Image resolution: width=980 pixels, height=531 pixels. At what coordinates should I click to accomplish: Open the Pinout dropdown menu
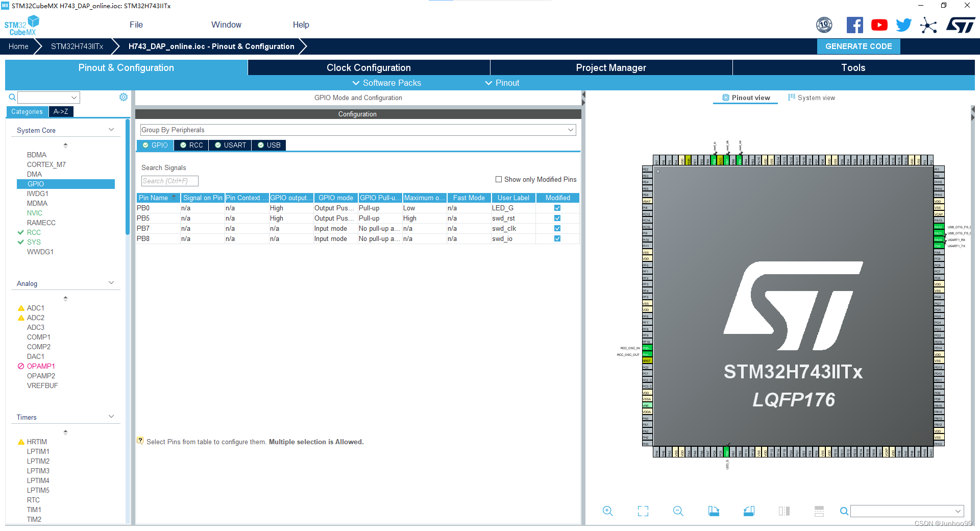[x=502, y=83]
